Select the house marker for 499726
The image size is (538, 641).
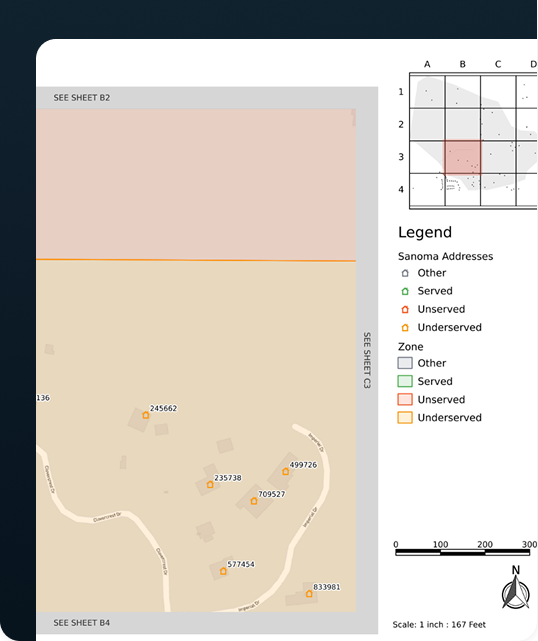(285, 471)
